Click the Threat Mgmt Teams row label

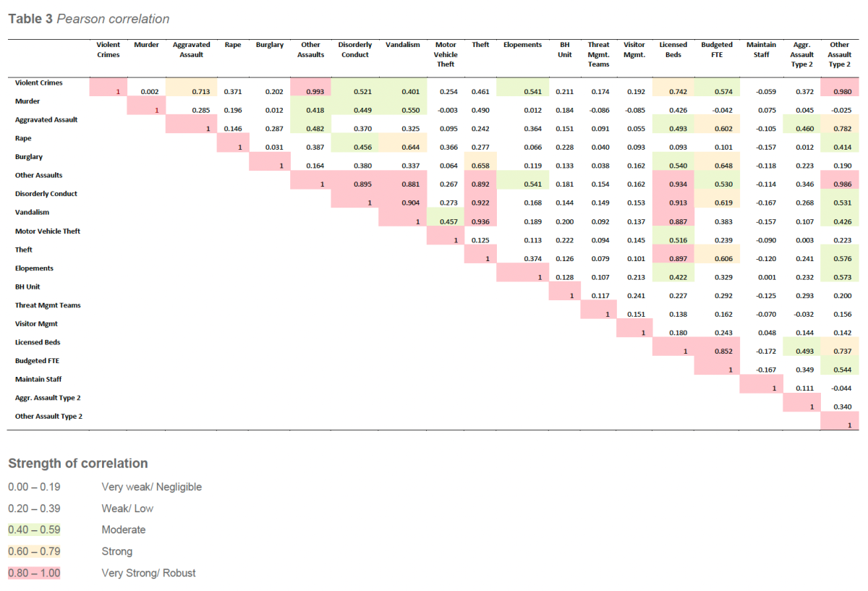pos(48,305)
